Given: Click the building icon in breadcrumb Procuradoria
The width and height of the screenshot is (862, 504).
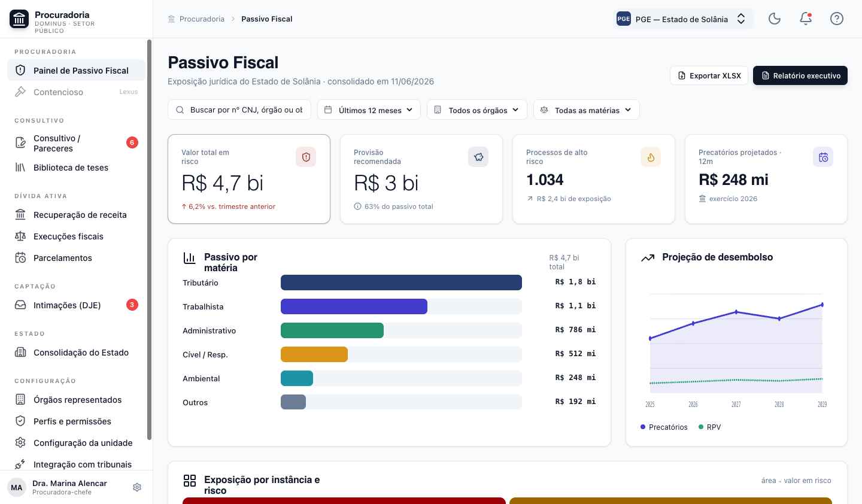Looking at the screenshot, I should point(172,19).
